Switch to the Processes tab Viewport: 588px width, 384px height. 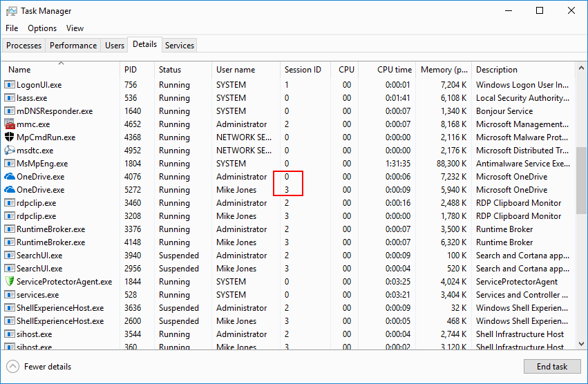pyautogui.click(x=23, y=46)
